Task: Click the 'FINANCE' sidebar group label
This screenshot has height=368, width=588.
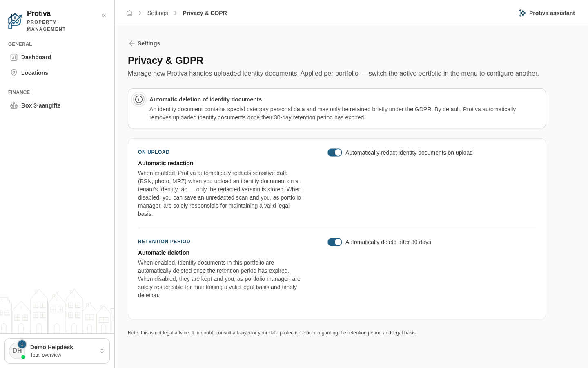Action: [19, 92]
